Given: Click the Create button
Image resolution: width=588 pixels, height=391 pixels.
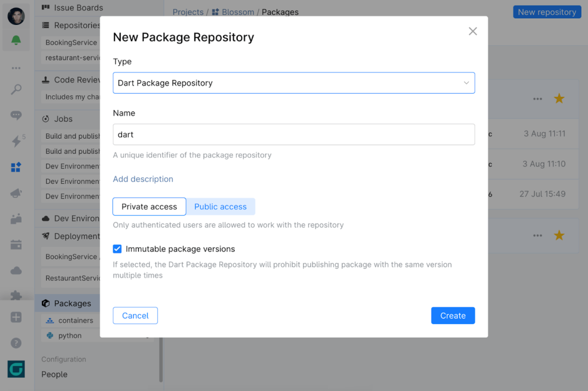Looking at the screenshot, I should [x=453, y=316].
